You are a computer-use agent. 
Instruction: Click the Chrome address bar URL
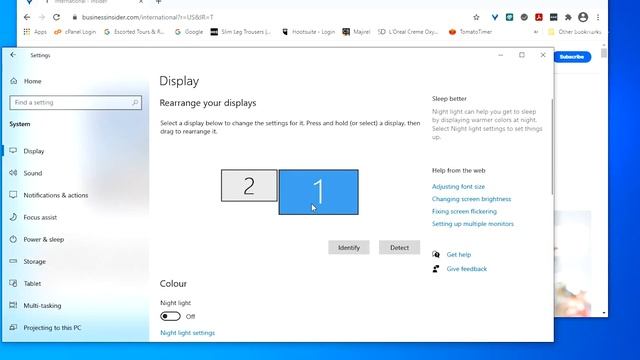(147, 17)
